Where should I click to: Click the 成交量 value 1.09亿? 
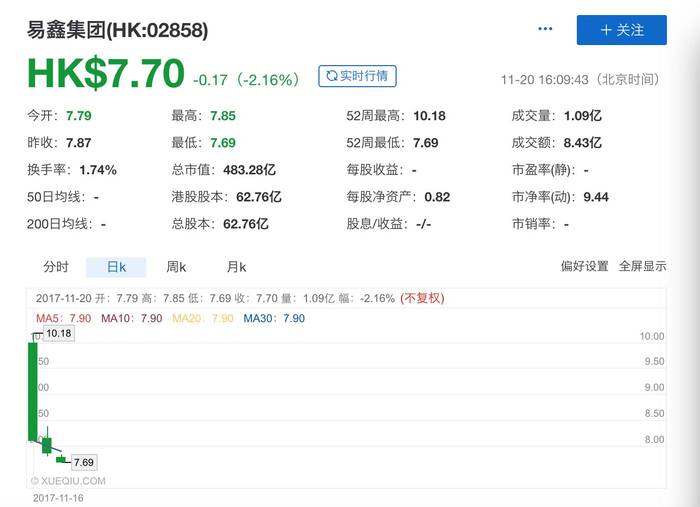click(x=583, y=116)
